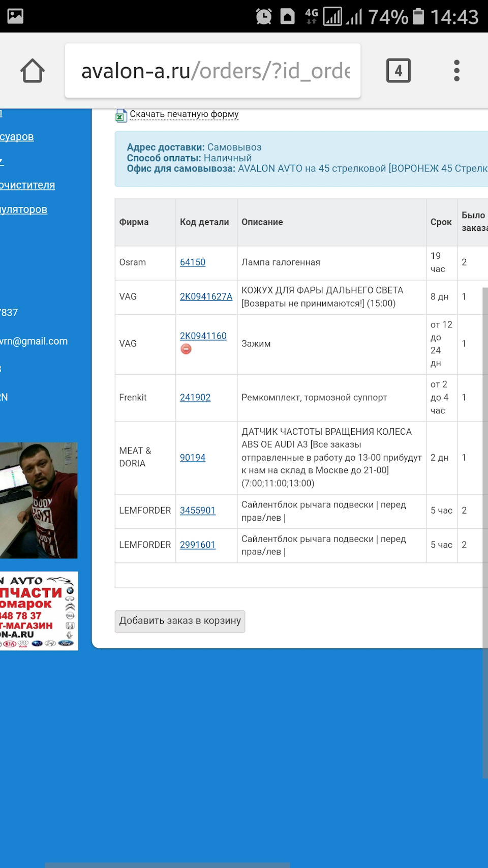Open part code 64150 link

click(193, 262)
